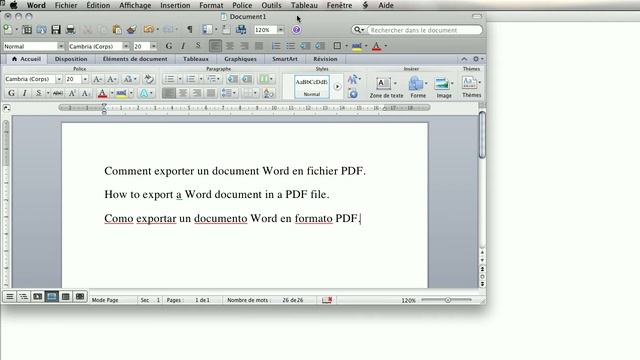Viewport: 640px width, 360px height.
Task: Toggle italic I in ribbon Police group
Action: (24, 93)
